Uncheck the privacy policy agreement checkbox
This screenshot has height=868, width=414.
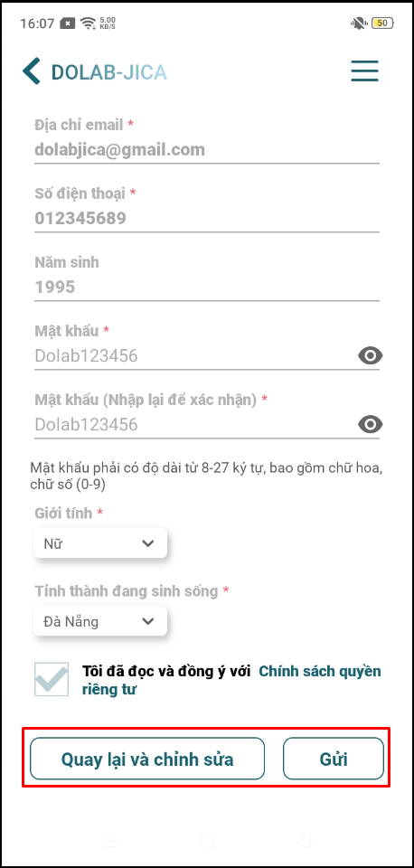52,679
